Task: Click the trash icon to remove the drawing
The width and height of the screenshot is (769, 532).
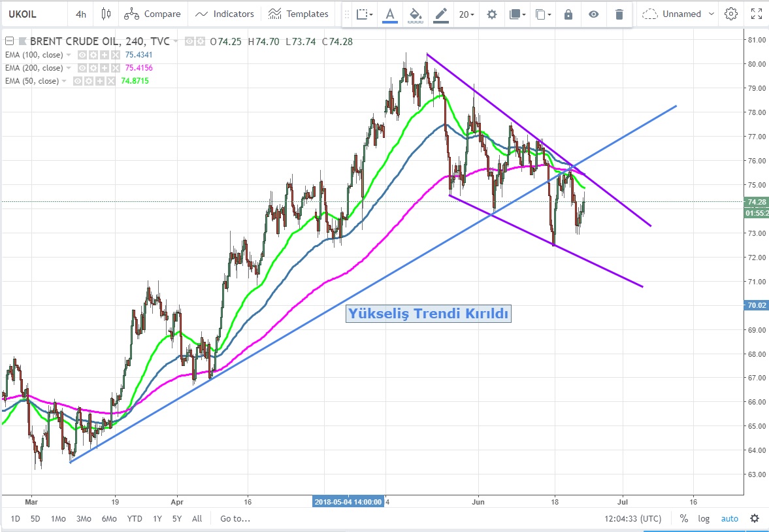Action: click(619, 14)
